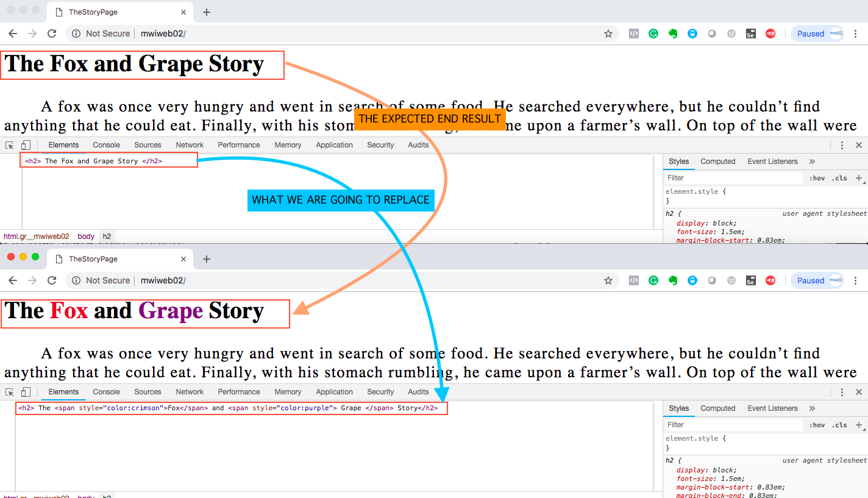Click the back arrow in upper browser window

tap(13, 34)
